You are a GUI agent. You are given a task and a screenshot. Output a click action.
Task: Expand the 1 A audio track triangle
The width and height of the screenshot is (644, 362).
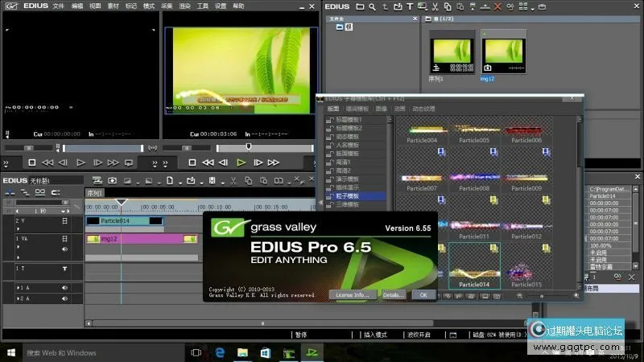pyautogui.click(x=19, y=287)
